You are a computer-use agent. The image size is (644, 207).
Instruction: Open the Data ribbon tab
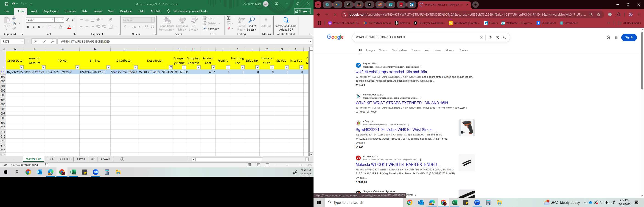(84, 11)
